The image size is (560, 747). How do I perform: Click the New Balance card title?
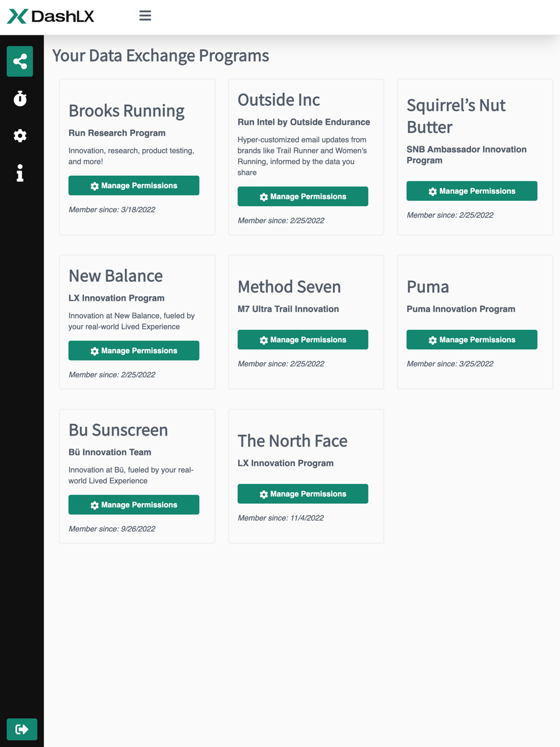click(x=116, y=276)
